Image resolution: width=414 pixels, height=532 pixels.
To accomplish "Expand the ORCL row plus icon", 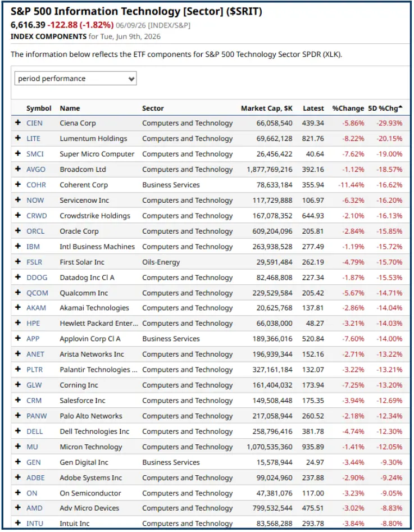I will point(18,230).
